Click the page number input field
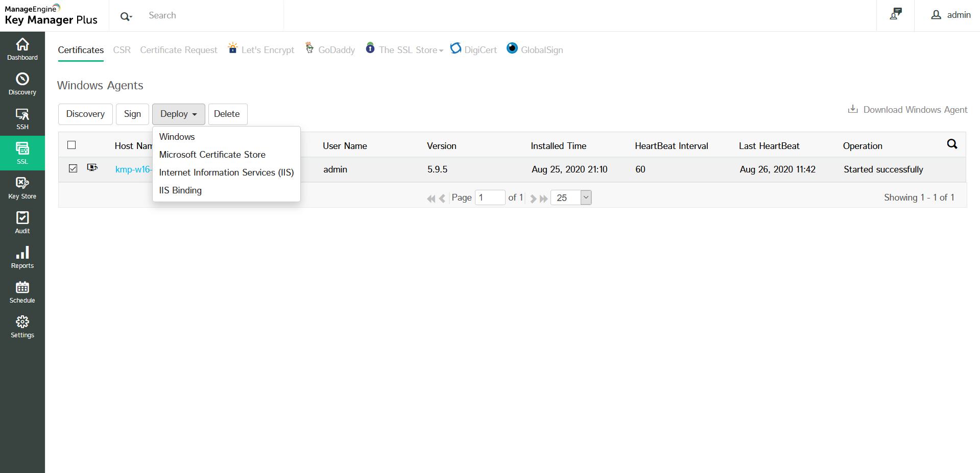This screenshot has width=980, height=473. point(490,198)
